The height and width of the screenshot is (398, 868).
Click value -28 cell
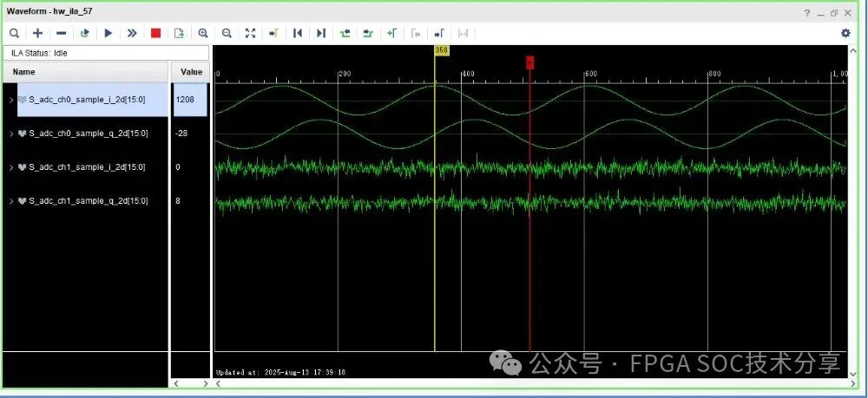tap(181, 134)
